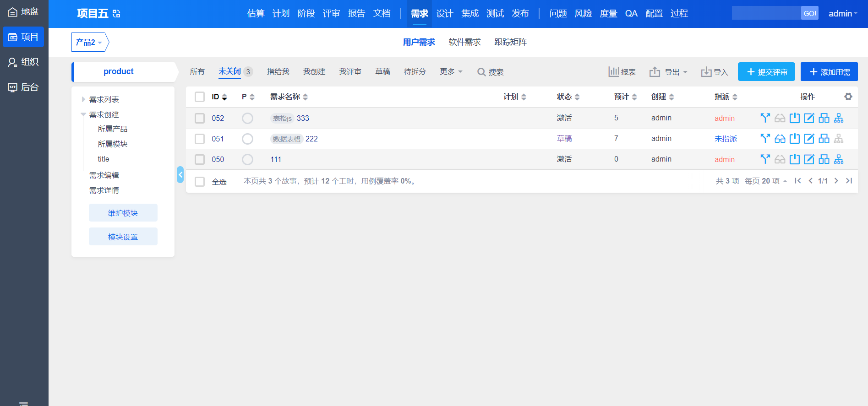
Task: Select 所属模块 in module tree
Action: click(x=113, y=144)
